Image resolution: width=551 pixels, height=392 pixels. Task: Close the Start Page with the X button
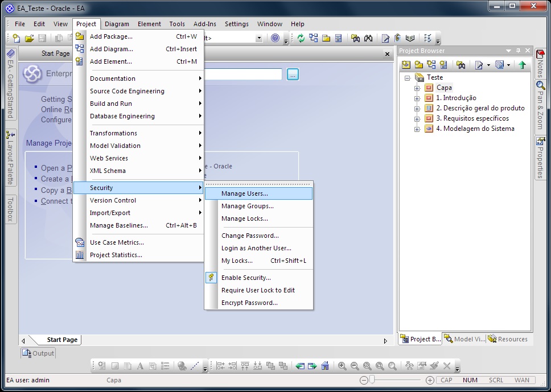387,54
